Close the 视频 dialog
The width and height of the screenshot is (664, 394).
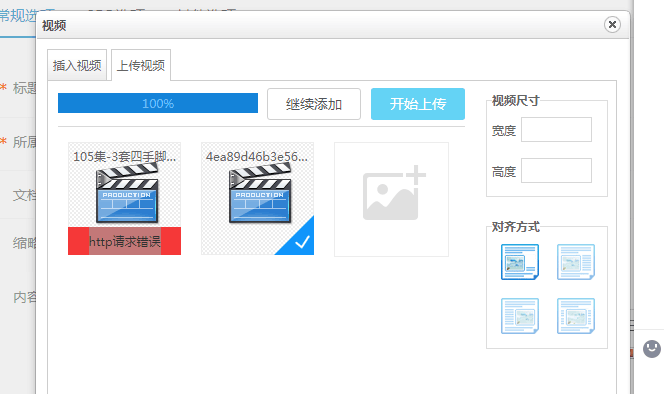coord(612,25)
